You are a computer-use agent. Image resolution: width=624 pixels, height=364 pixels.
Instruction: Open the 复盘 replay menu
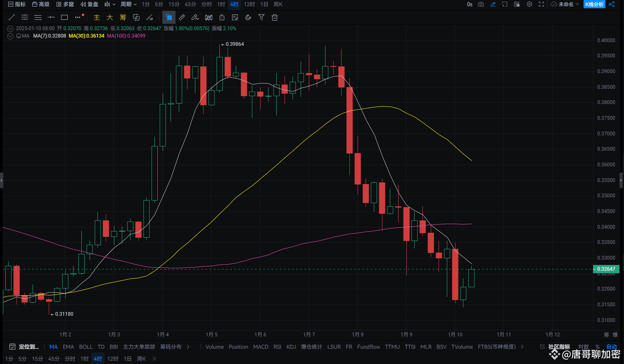click(x=90, y=4)
